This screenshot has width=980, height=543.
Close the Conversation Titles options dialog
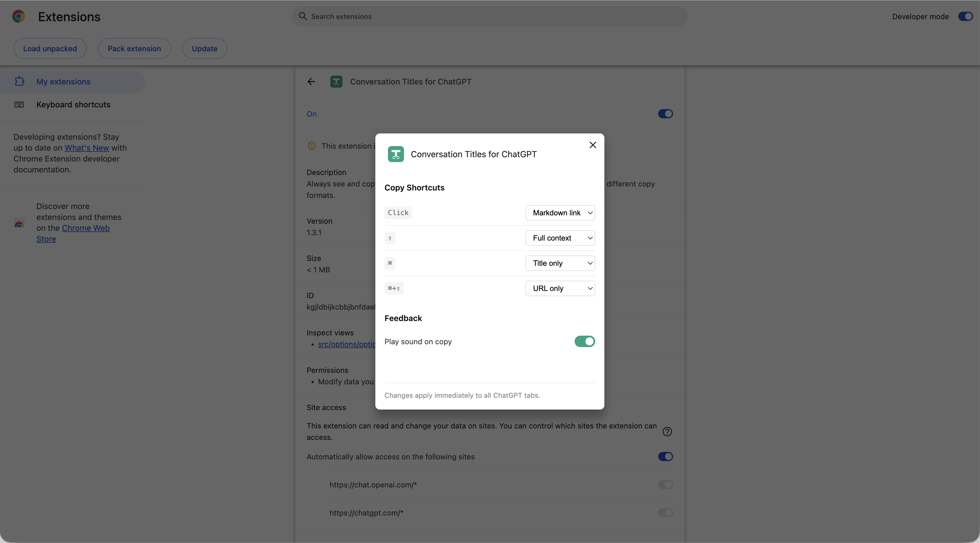pyautogui.click(x=592, y=145)
